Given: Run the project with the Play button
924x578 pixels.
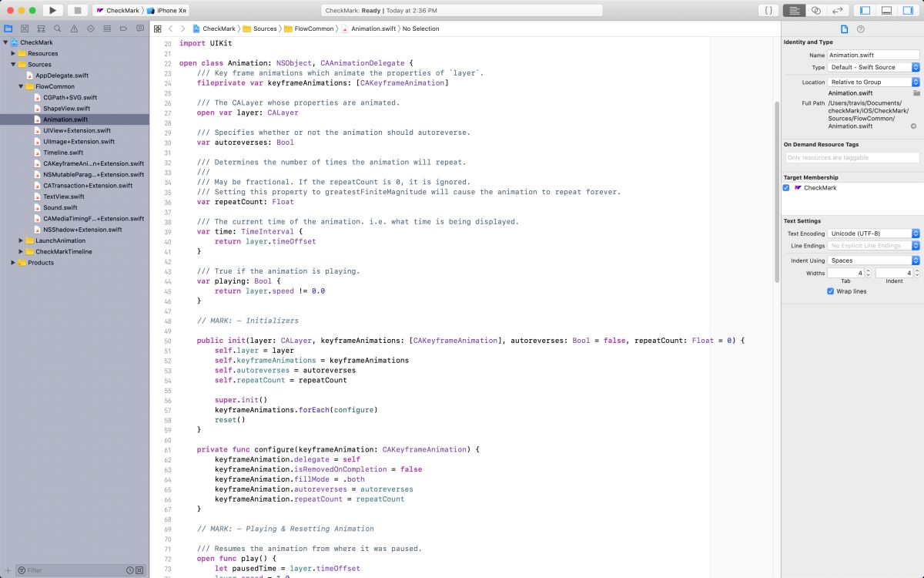Looking at the screenshot, I should [x=52, y=10].
